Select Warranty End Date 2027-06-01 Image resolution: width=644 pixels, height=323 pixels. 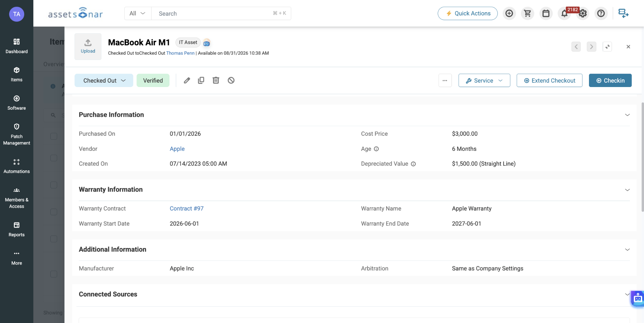[466, 224]
